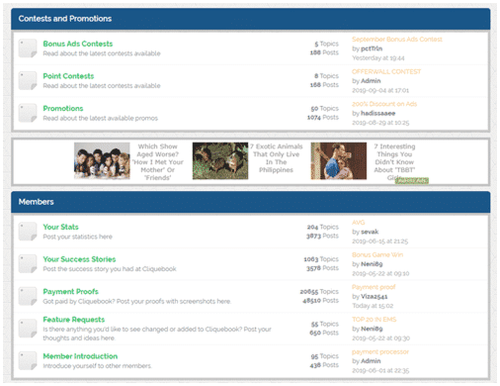Open the Promotions forum
The height and width of the screenshot is (386, 500).
(x=63, y=108)
